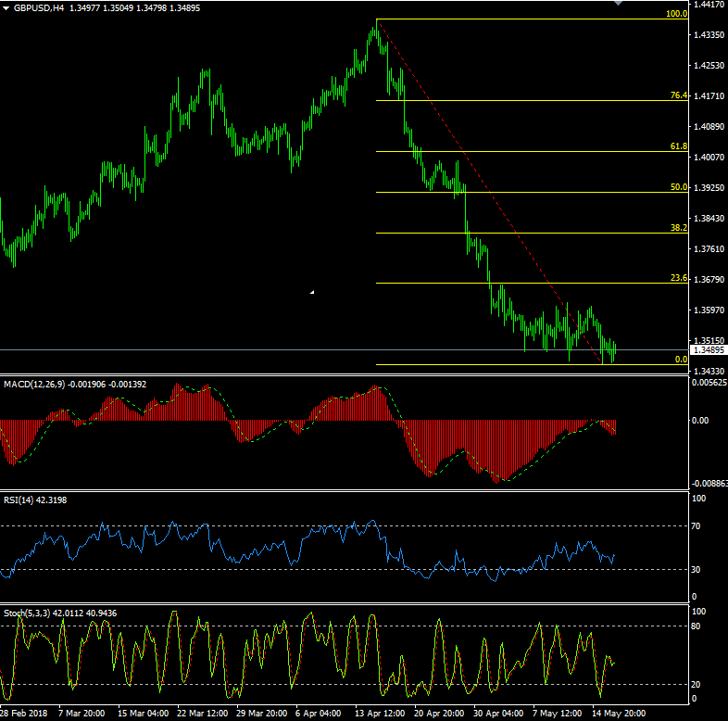Select the 28 Feb 2018 date label
Screen dimensions: 728x721
pos(22,714)
